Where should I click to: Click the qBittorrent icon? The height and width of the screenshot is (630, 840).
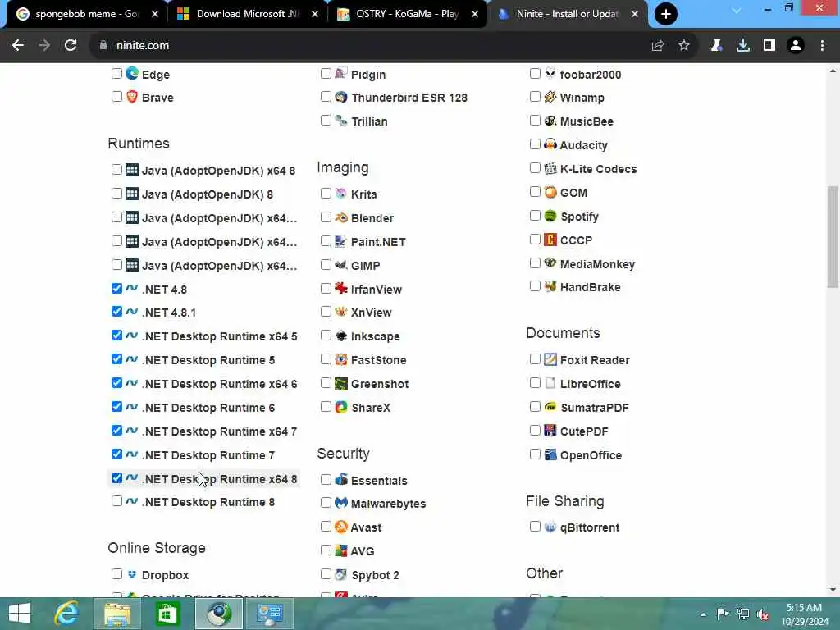(x=550, y=527)
